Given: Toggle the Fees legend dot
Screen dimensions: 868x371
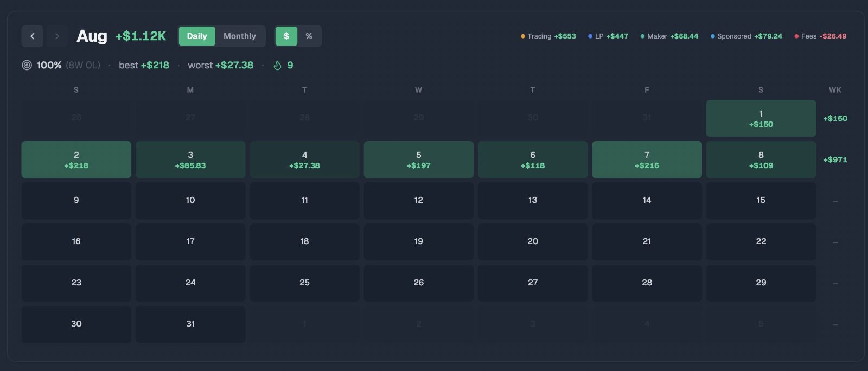Looking at the screenshot, I should pos(796,36).
